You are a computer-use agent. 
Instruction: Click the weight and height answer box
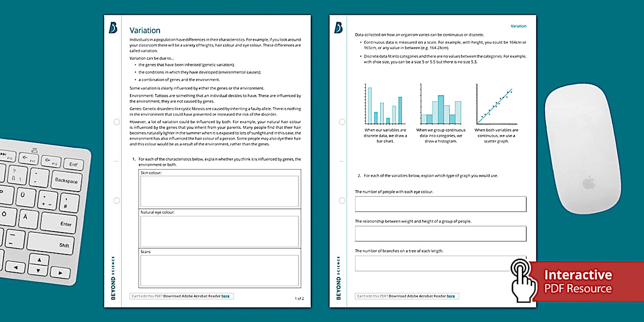point(441,233)
